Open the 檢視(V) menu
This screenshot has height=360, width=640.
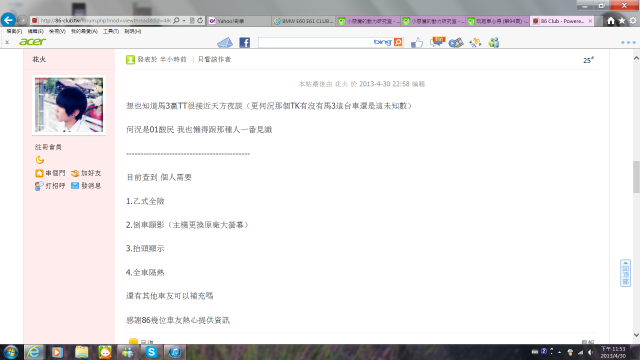pyautogui.click(x=57, y=31)
